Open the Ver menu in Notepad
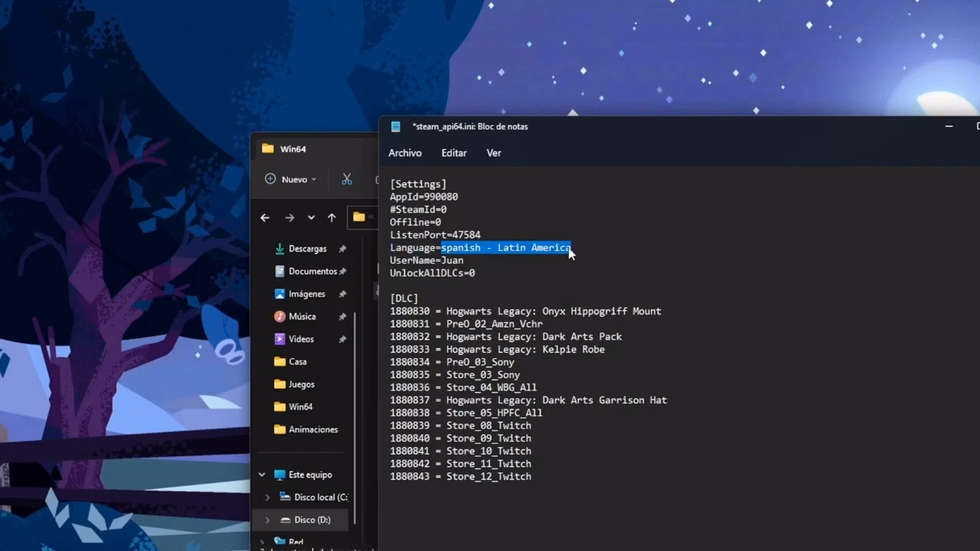The height and width of the screenshot is (551, 980). tap(494, 153)
